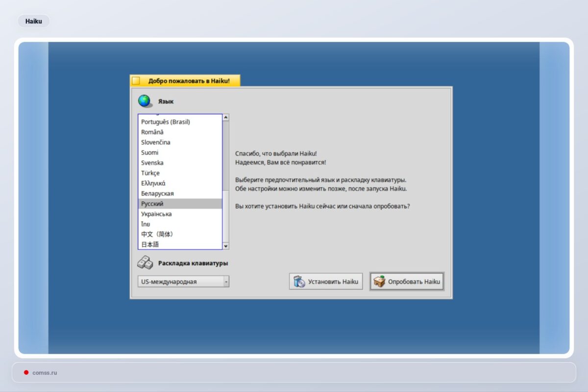Open the US-международная keyboard layout dropdown

click(x=181, y=281)
